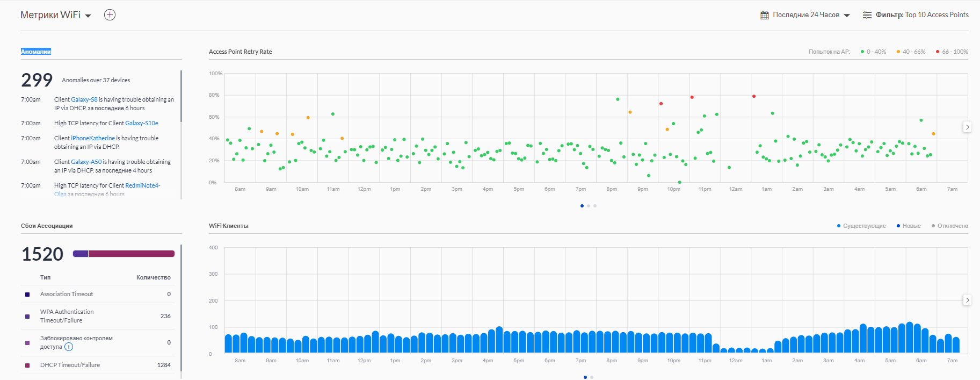Click the 1520 association failures total

click(42, 254)
